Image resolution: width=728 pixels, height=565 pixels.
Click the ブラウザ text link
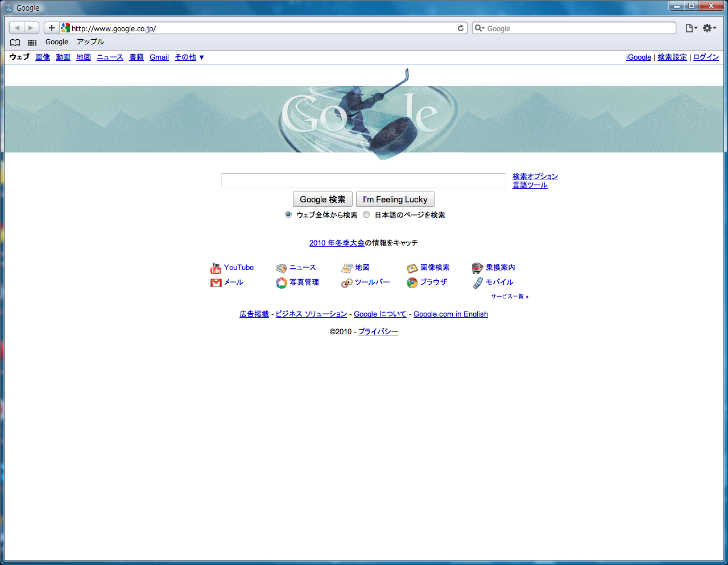click(433, 282)
